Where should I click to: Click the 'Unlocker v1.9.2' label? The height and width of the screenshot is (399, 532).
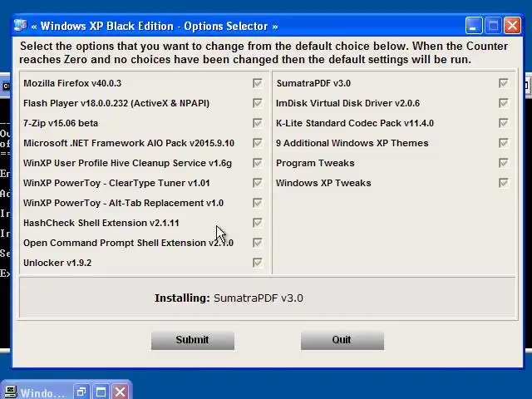(x=57, y=263)
